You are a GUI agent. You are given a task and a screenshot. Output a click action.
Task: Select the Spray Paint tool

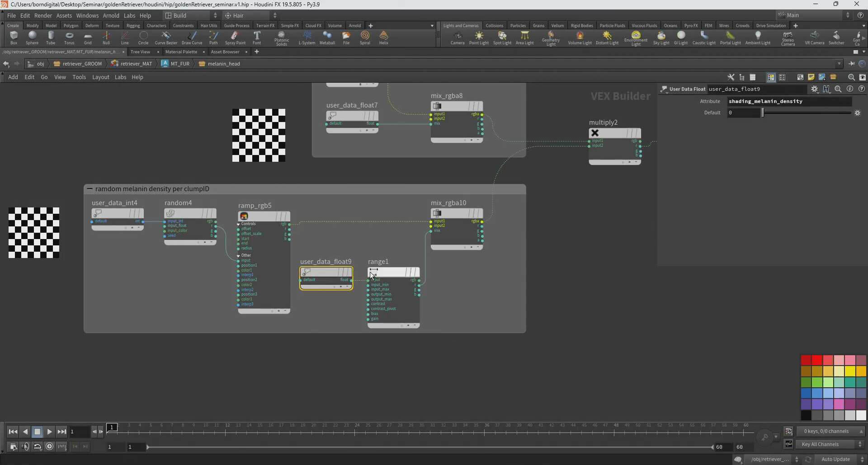[235, 37]
